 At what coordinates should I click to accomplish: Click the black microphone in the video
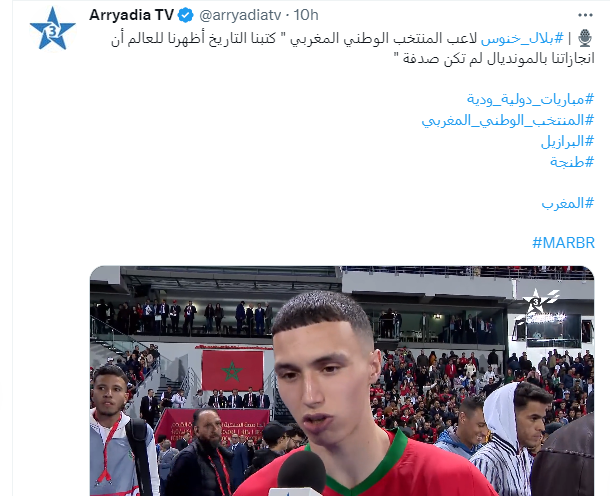(x=302, y=473)
